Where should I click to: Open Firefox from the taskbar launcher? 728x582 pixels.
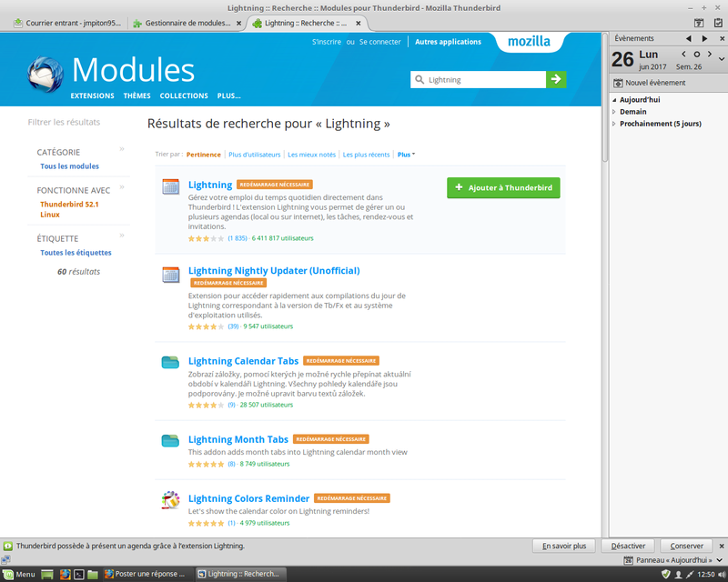[65, 574]
